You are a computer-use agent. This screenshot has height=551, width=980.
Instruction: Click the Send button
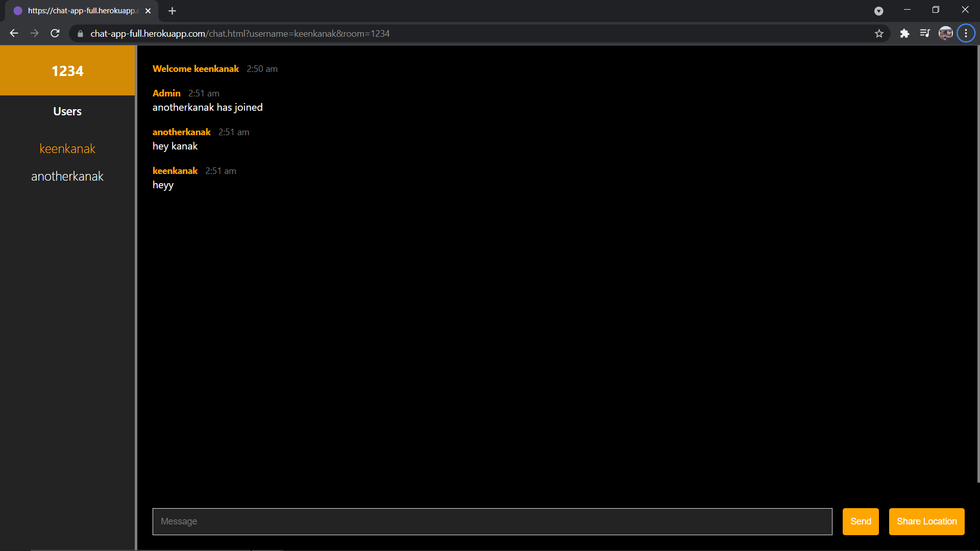(x=860, y=521)
